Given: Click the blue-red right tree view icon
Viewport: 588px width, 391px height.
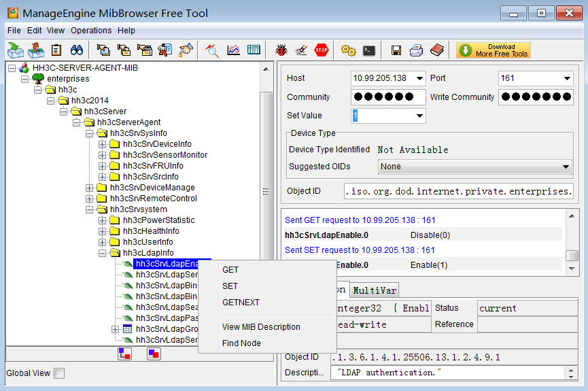Looking at the screenshot, I should click(154, 354).
